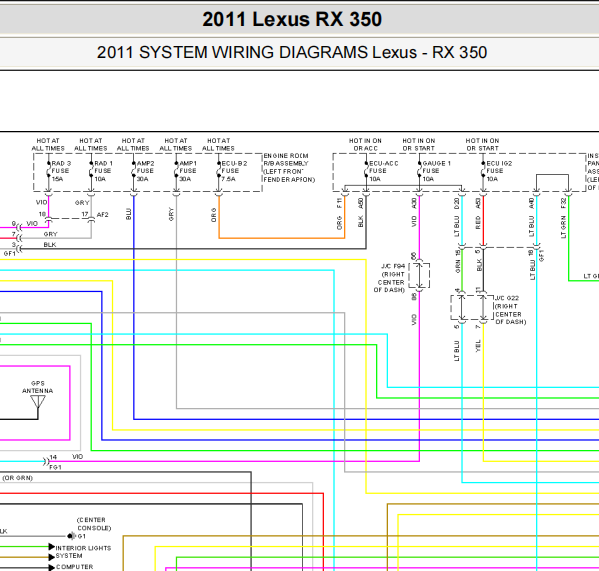Screen dimensions: 599x571
Task: Click the GAUGE 1 FUSE 10A label
Action: [437, 171]
